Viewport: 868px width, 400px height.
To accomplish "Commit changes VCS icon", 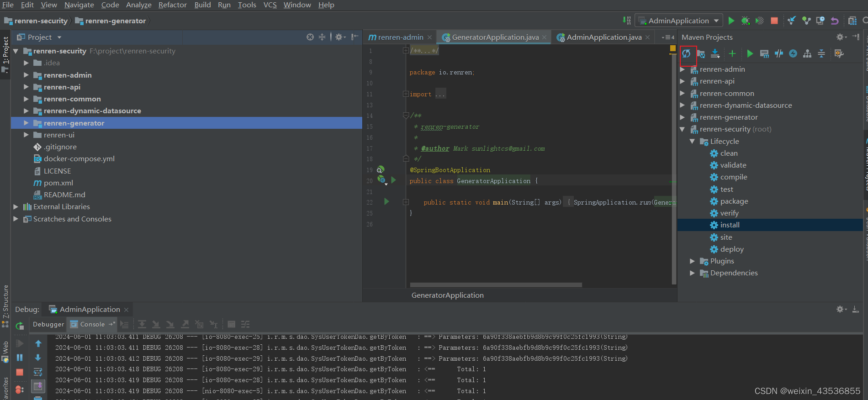I will point(806,21).
